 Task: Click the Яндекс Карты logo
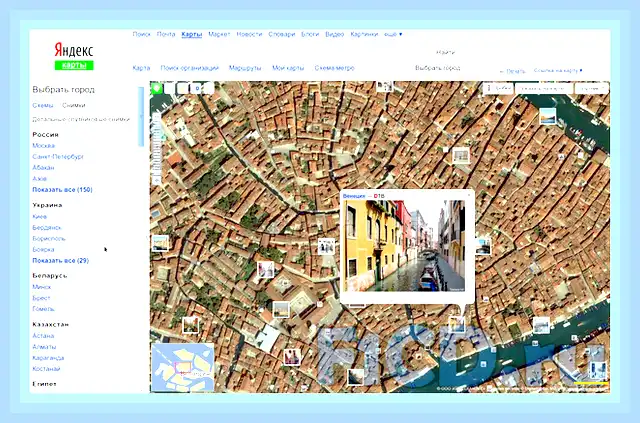tap(74, 56)
